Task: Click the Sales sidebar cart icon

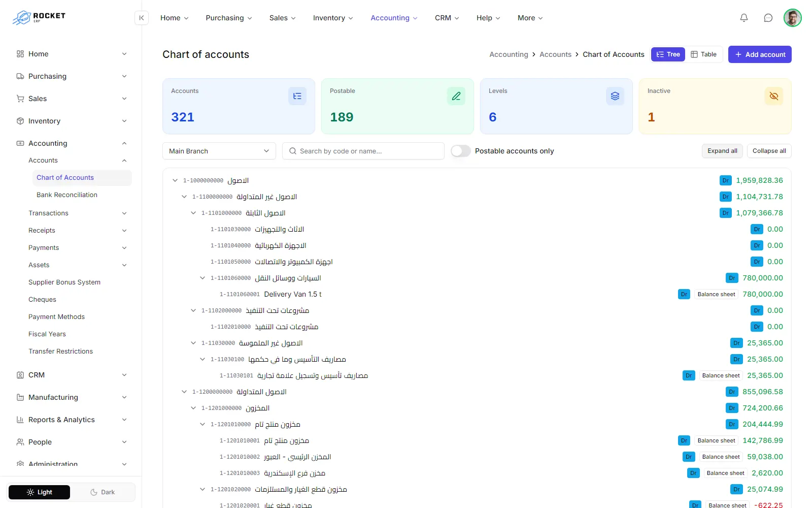Action: [20, 99]
